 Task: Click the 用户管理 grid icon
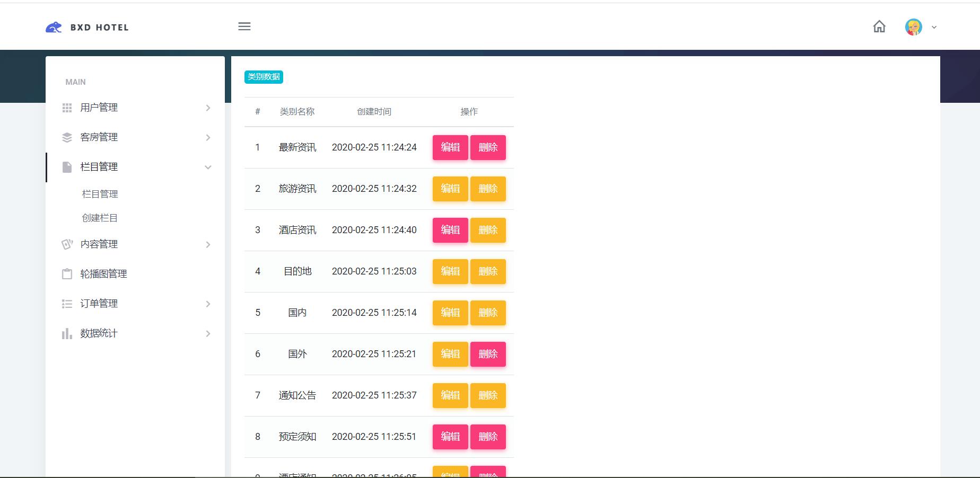point(67,108)
